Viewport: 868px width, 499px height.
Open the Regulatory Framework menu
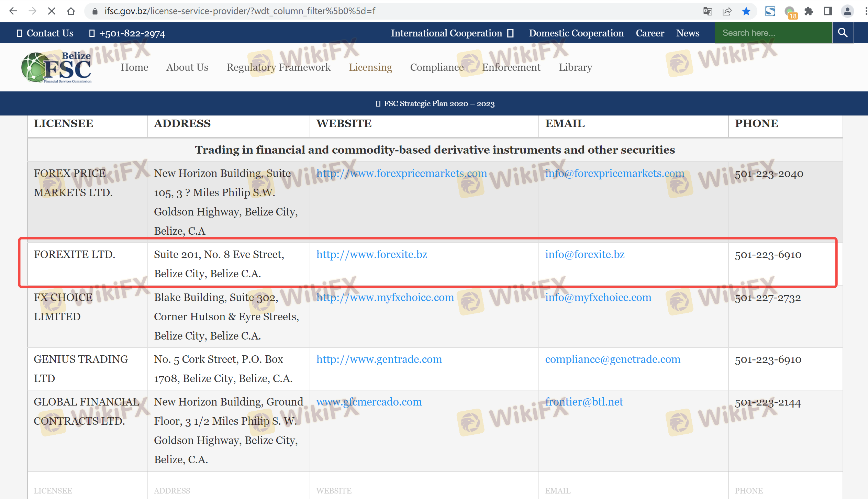pyautogui.click(x=278, y=67)
